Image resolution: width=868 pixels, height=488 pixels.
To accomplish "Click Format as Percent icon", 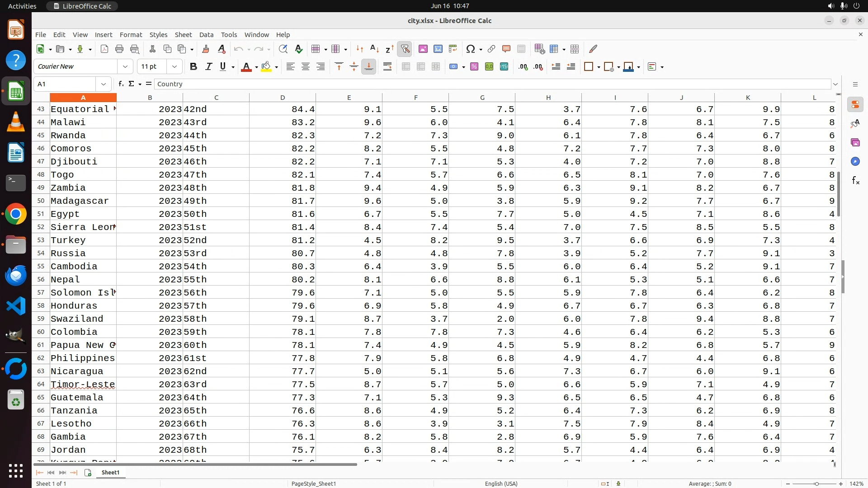I will point(474,67).
